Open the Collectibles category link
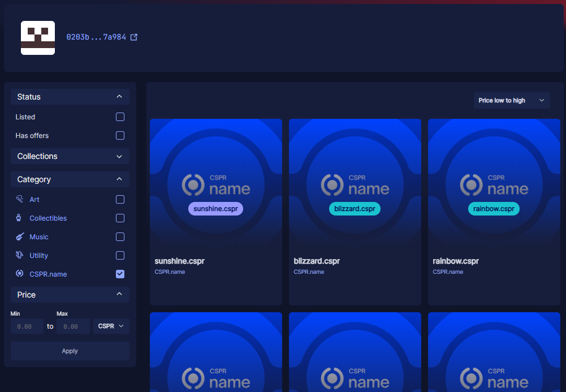 [x=48, y=218]
